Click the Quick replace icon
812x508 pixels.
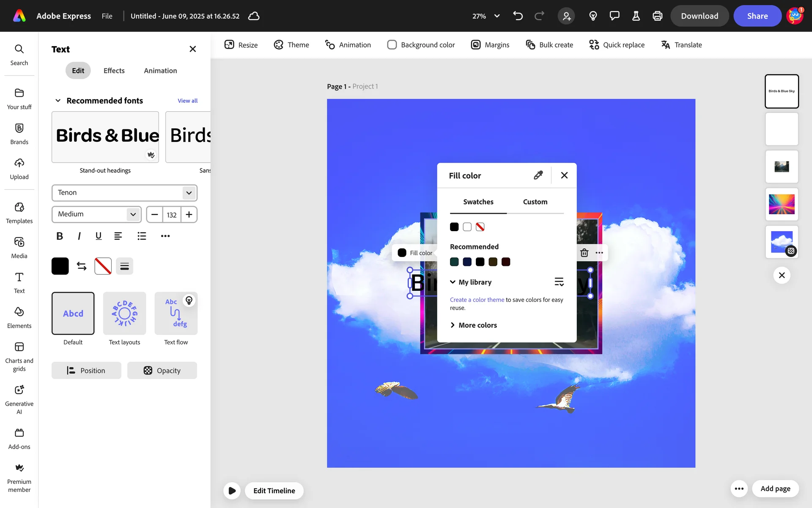[594, 45]
